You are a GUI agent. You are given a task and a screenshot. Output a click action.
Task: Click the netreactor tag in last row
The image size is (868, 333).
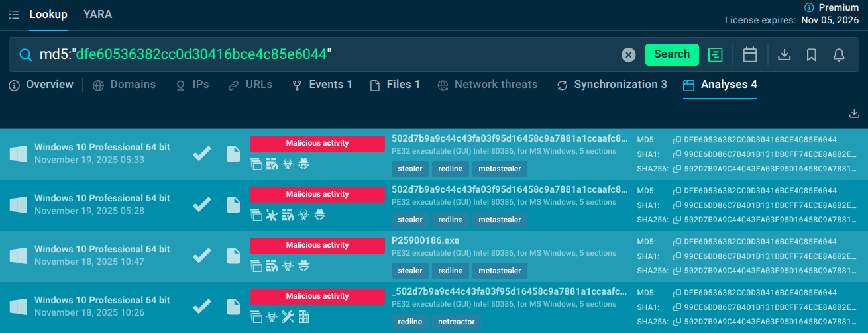(x=456, y=322)
